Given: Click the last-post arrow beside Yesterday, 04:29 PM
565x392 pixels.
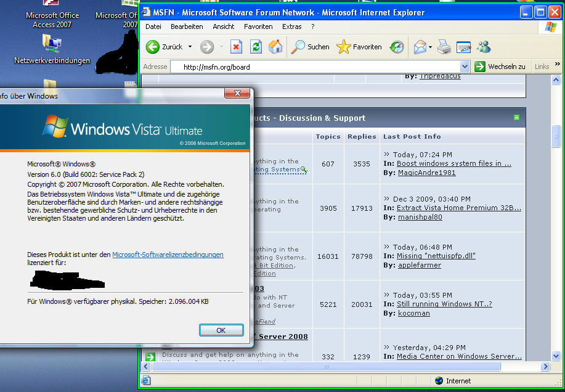Looking at the screenshot, I should click(x=387, y=347).
